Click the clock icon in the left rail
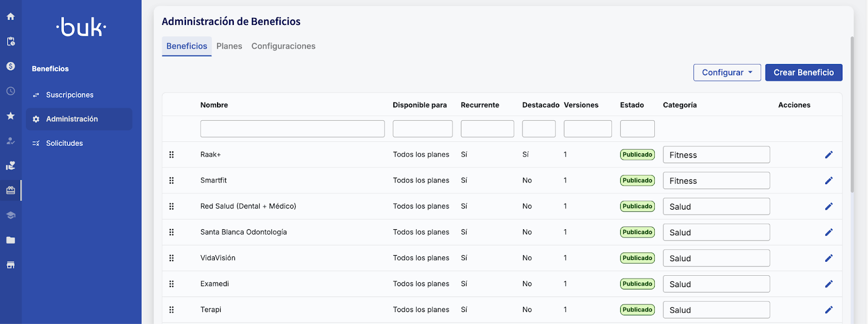The image size is (868, 324). point(10,91)
